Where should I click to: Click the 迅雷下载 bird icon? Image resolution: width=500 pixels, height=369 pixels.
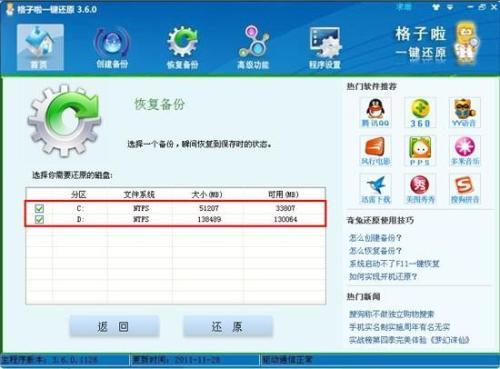[376, 189]
